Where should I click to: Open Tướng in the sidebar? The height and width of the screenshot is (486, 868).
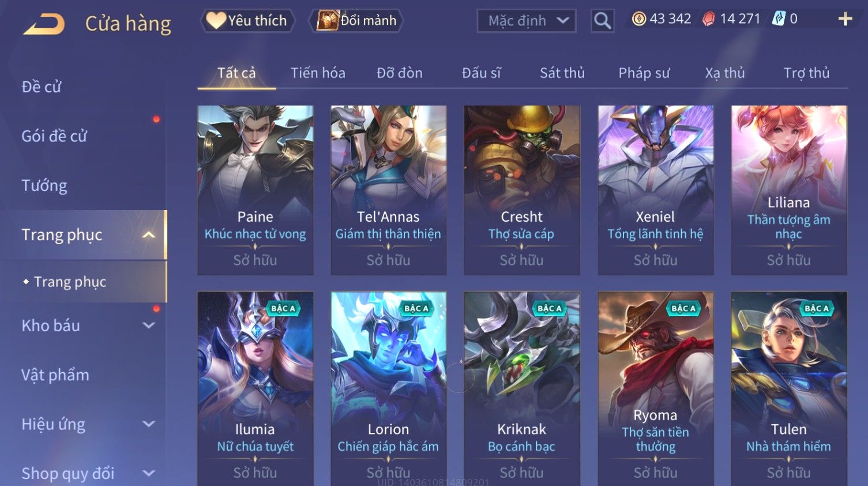(44, 186)
